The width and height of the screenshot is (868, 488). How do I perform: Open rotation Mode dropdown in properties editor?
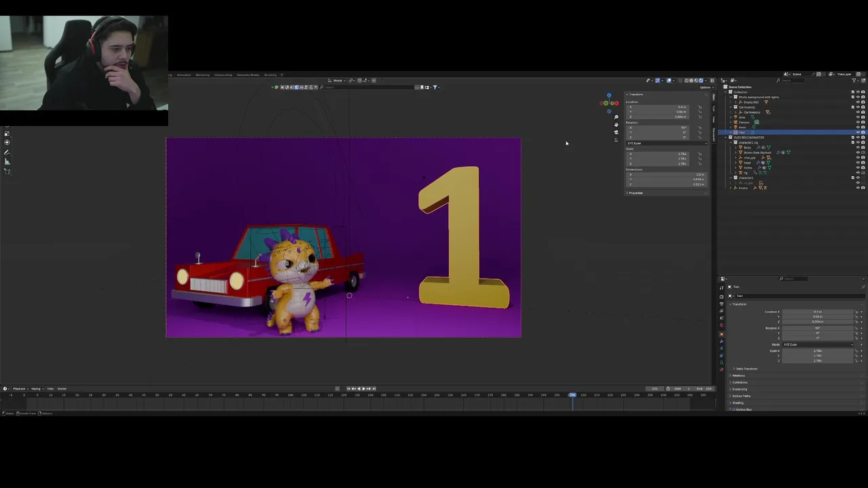click(817, 344)
